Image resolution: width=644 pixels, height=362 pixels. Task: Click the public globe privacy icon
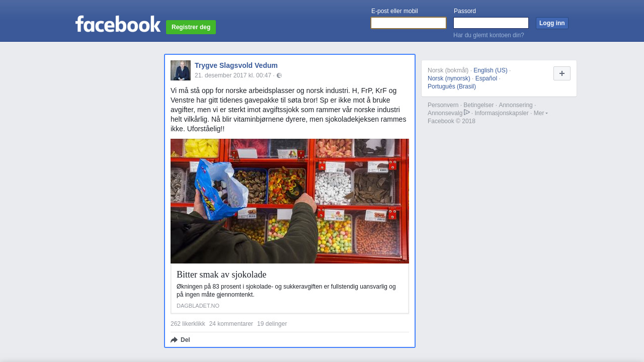coord(279,75)
